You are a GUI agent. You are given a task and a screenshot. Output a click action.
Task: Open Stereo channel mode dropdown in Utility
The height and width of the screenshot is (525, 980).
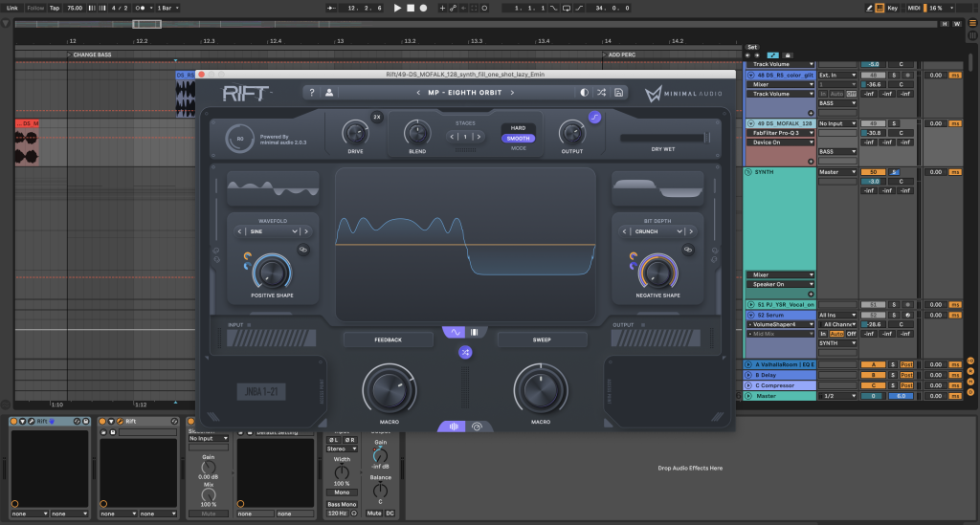pyautogui.click(x=342, y=448)
